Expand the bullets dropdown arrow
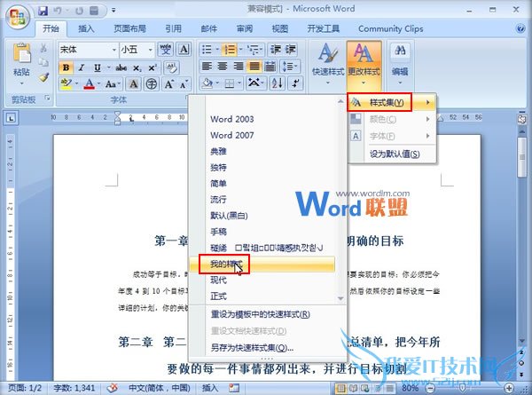Screen dimensions: 532x395 [217, 50]
